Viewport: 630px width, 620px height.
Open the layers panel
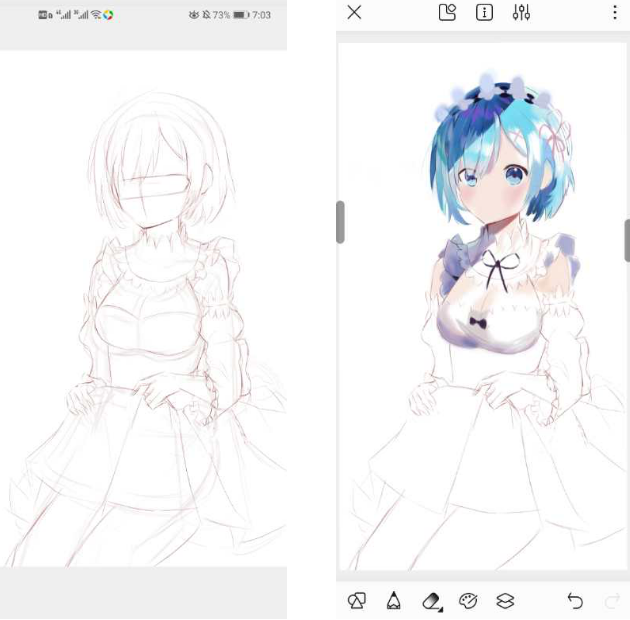pos(505,601)
